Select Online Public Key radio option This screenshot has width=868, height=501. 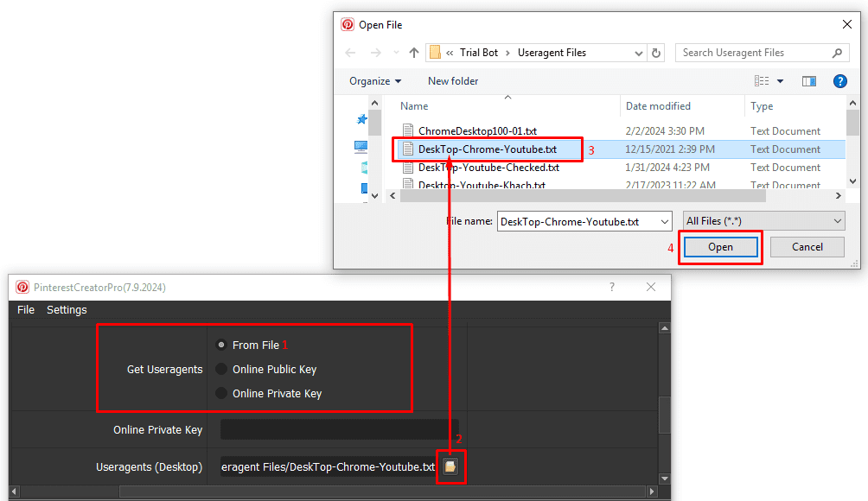pos(221,369)
